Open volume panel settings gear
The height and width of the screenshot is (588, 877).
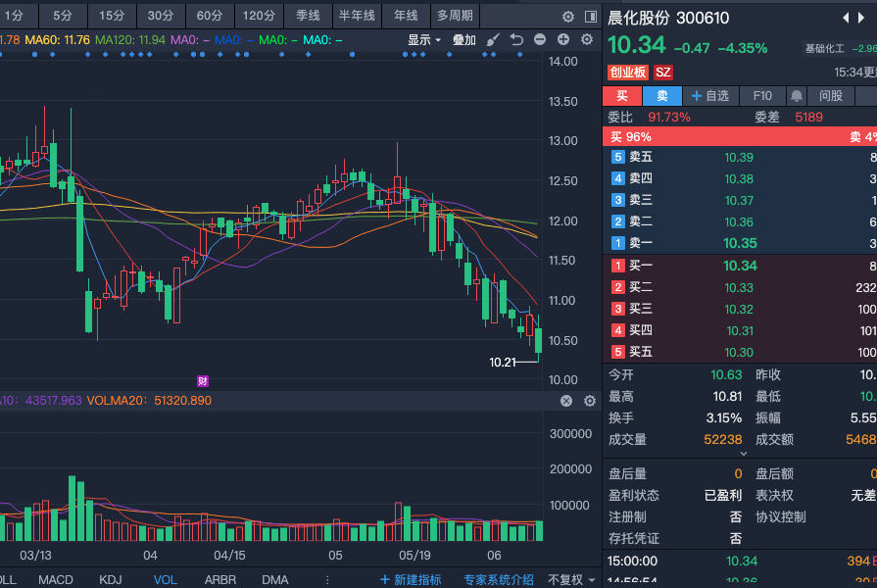pos(590,401)
